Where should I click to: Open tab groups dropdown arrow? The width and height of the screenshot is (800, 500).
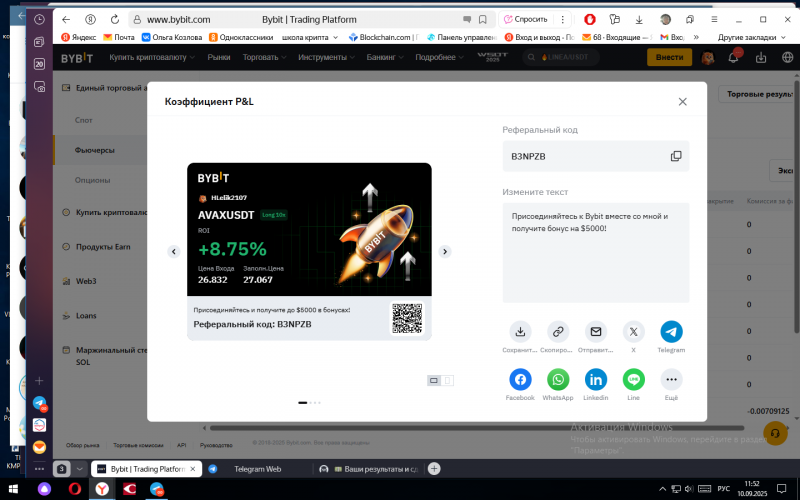[79, 469]
